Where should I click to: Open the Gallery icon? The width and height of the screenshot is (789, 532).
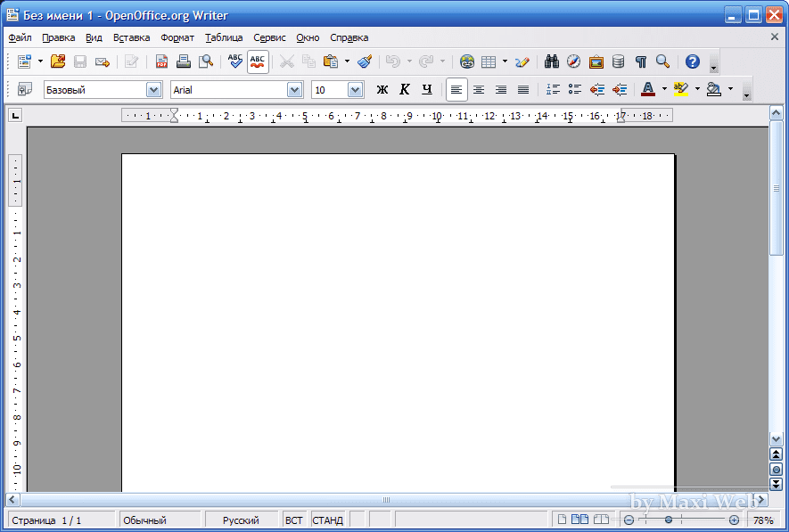tap(596, 61)
